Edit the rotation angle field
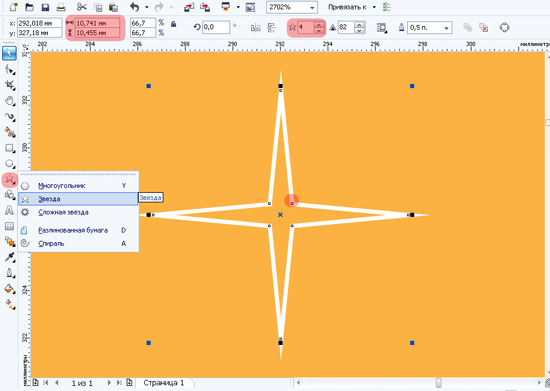This screenshot has height=391, width=550. click(216, 27)
